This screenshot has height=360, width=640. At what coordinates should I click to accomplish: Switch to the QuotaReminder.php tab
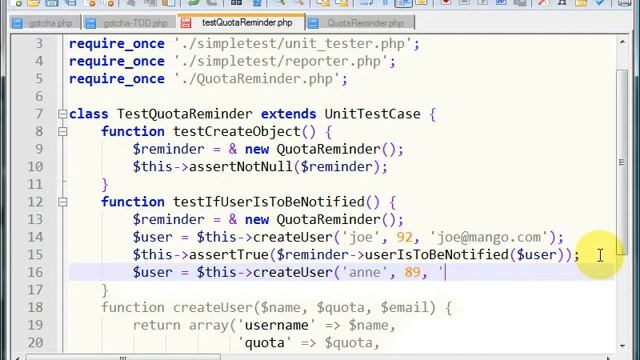point(360,23)
